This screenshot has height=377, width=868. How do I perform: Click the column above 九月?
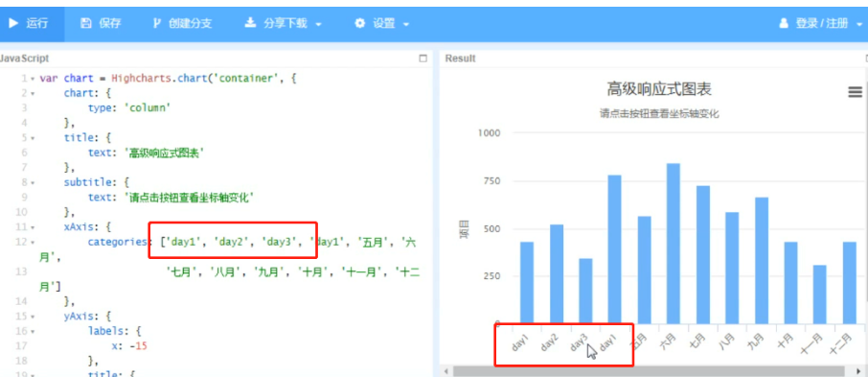coord(762,261)
